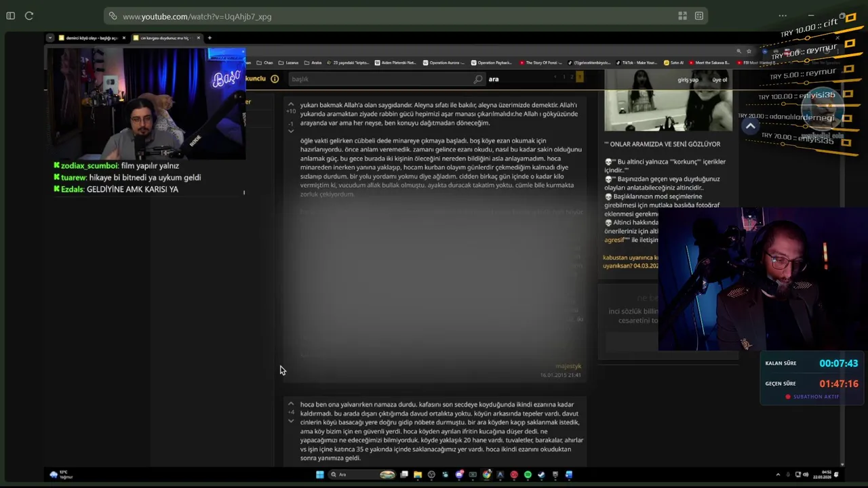This screenshot has width=868, height=488.
Task: Click the 'ara' search button
Action: coord(494,79)
